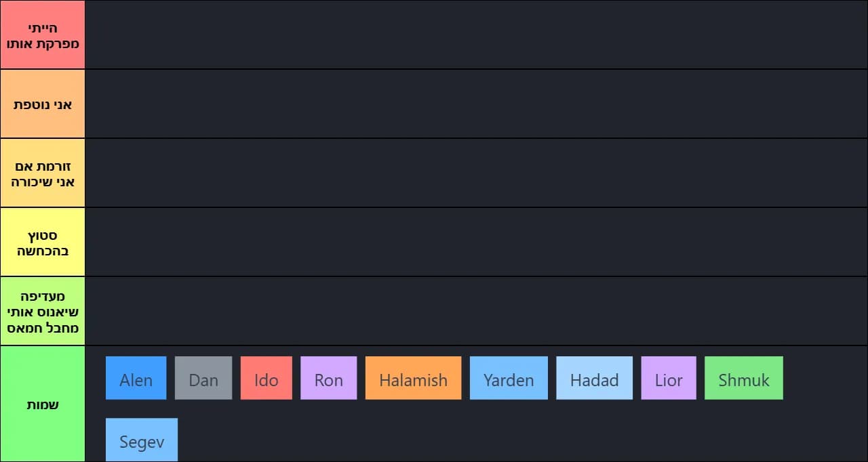Click the empty row beside the red label

tap(475, 35)
